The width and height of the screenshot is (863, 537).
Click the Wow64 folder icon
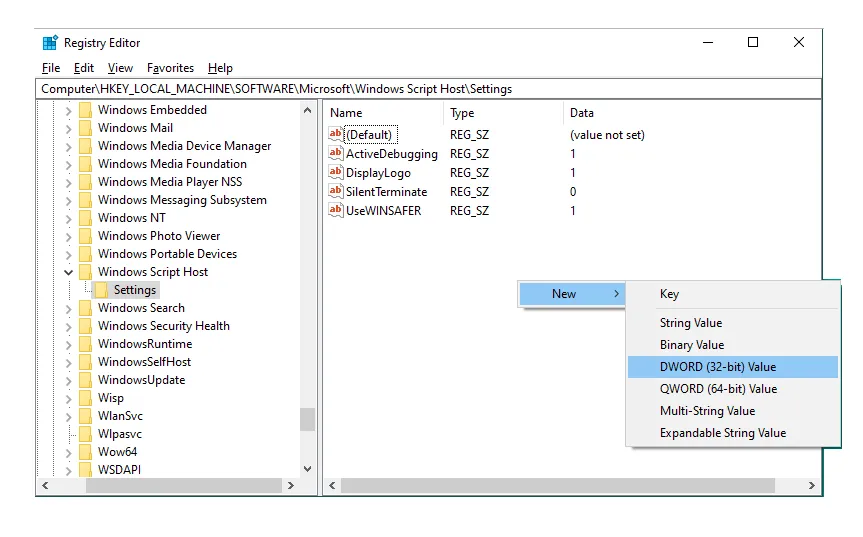click(85, 452)
